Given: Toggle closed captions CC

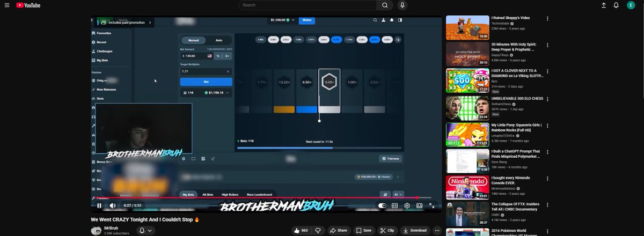Looking at the screenshot, I should click(x=394, y=205).
